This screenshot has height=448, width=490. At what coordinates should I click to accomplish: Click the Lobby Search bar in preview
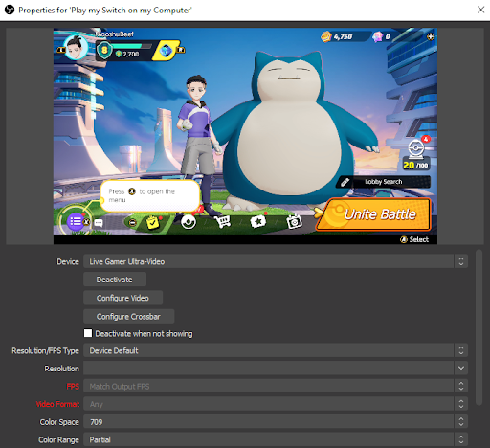384,182
